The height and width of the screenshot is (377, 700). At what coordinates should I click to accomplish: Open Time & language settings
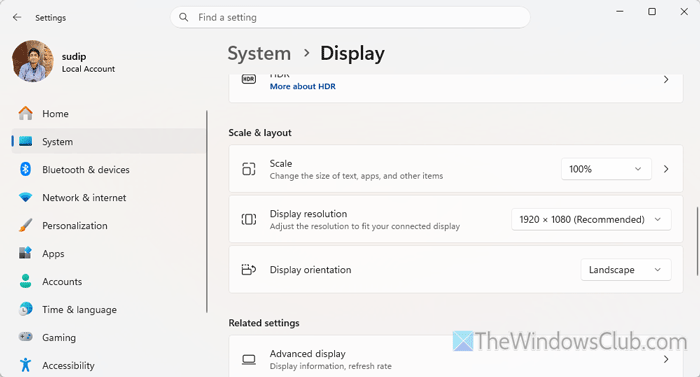[109, 309]
